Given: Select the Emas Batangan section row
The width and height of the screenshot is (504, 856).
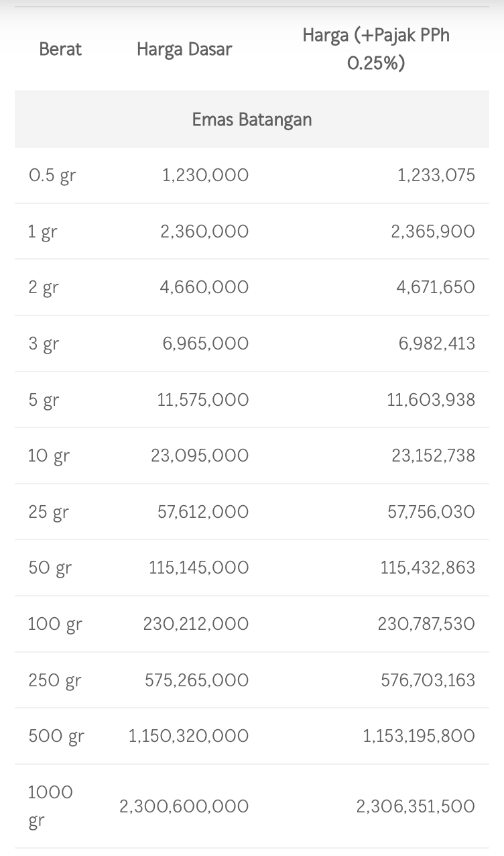Looking at the screenshot, I should 252,119.
